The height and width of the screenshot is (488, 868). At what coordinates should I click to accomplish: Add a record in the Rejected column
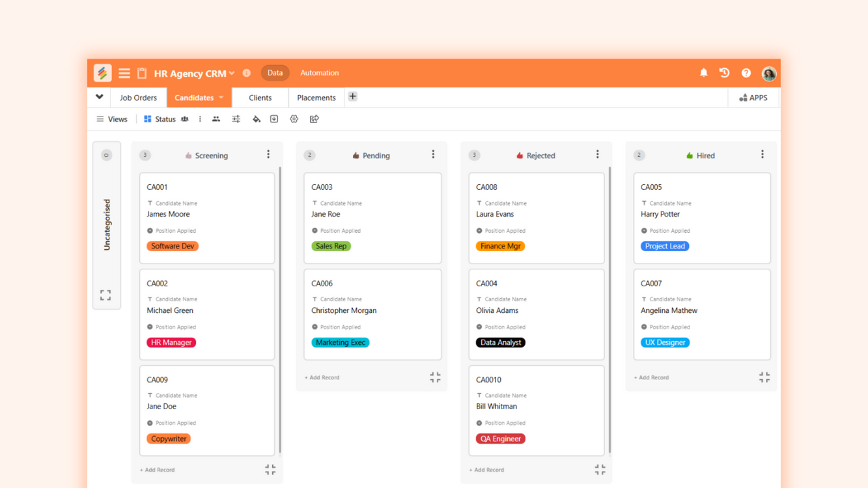click(487, 470)
